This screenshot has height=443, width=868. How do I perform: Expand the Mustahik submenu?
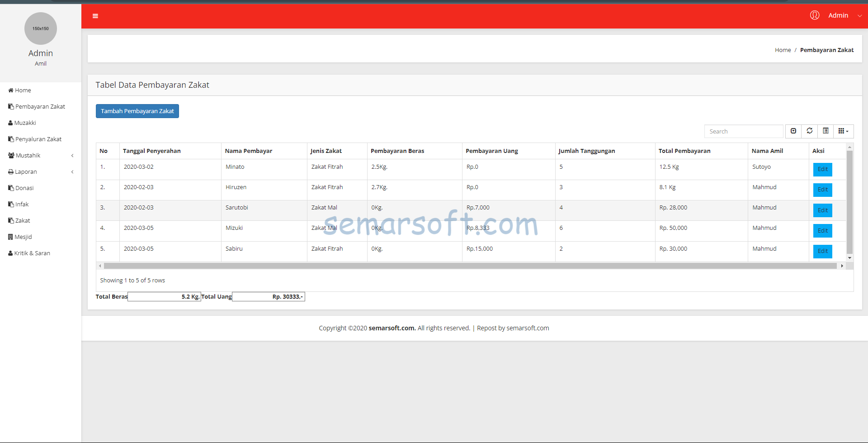click(72, 155)
